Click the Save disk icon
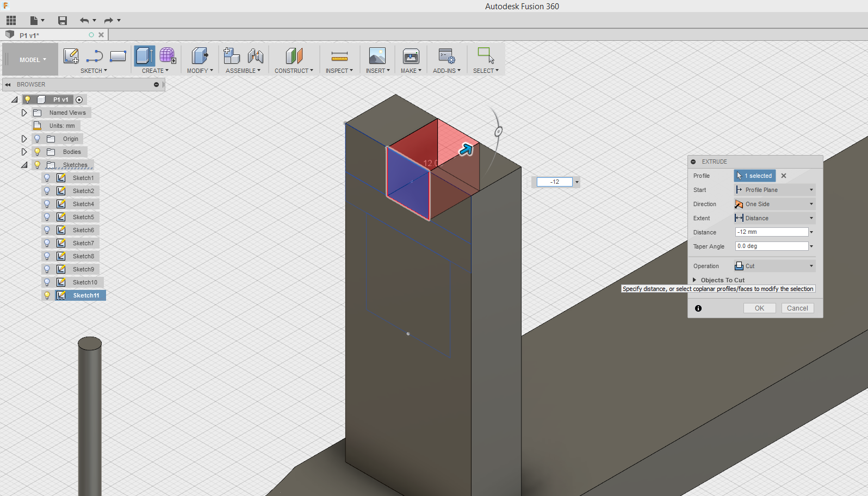The height and width of the screenshot is (496, 868). 63,21
